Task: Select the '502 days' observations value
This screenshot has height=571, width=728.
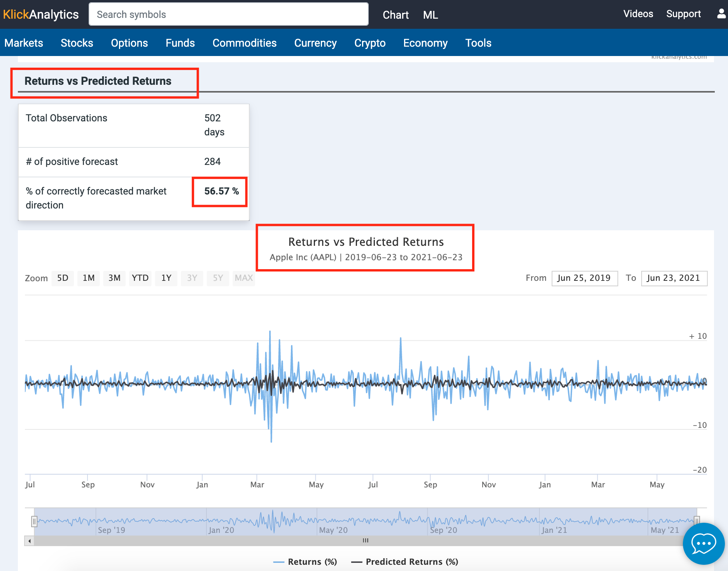Action: 214,125
